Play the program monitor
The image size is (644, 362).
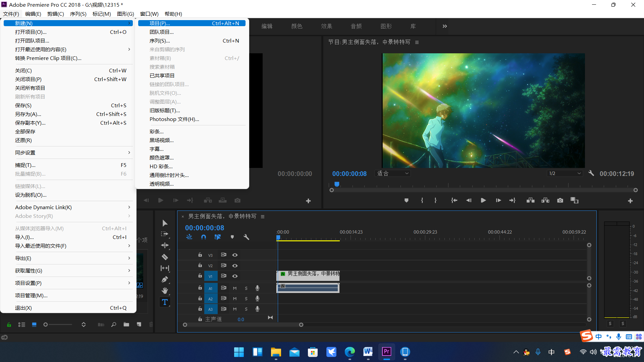tap(483, 200)
